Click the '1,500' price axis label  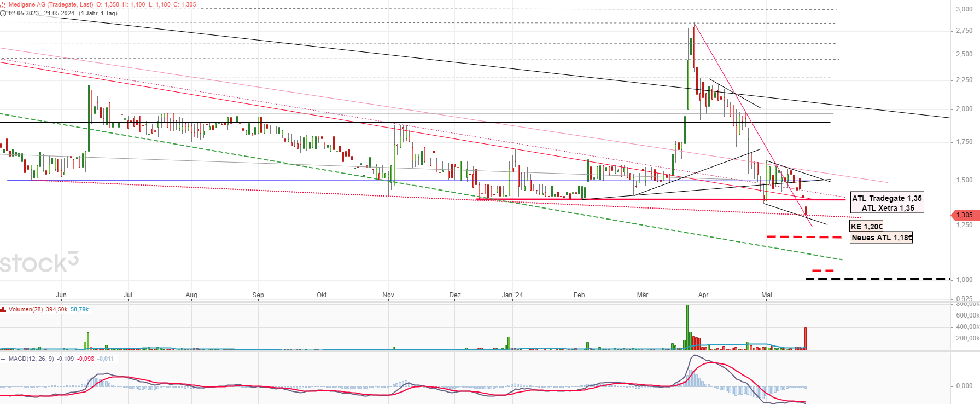964,180
